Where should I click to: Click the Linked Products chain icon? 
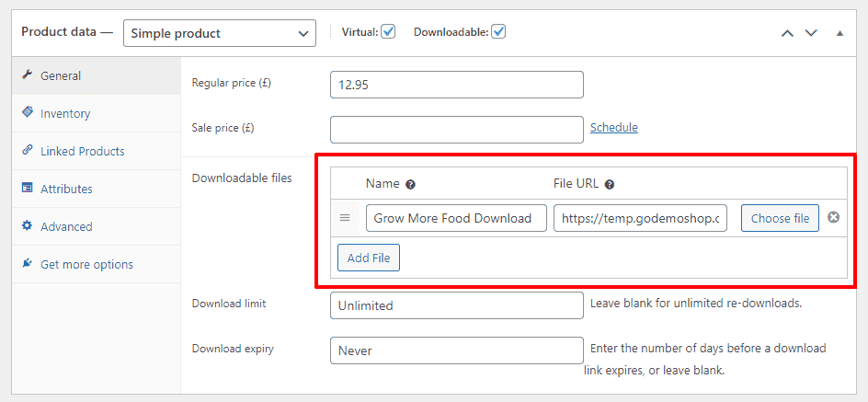(x=27, y=150)
